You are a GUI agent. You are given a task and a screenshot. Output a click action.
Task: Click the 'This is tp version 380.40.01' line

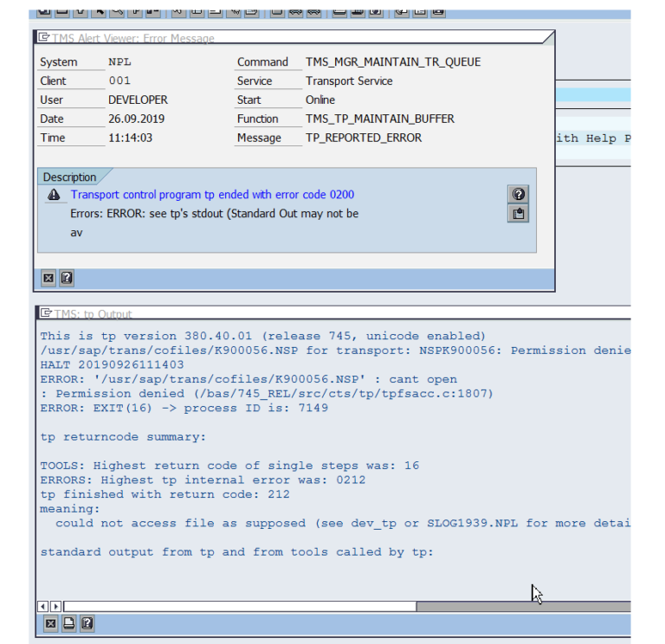pyautogui.click(x=262, y=336)
